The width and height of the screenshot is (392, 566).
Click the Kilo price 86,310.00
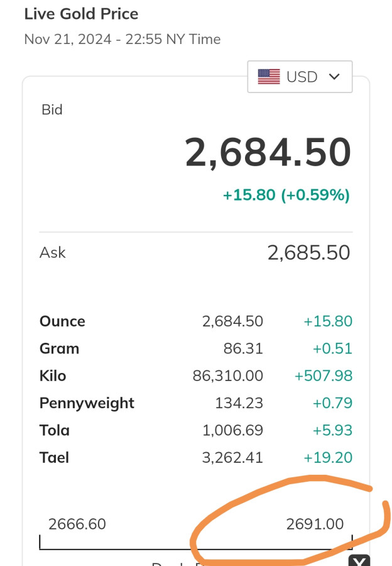(228, 376)
